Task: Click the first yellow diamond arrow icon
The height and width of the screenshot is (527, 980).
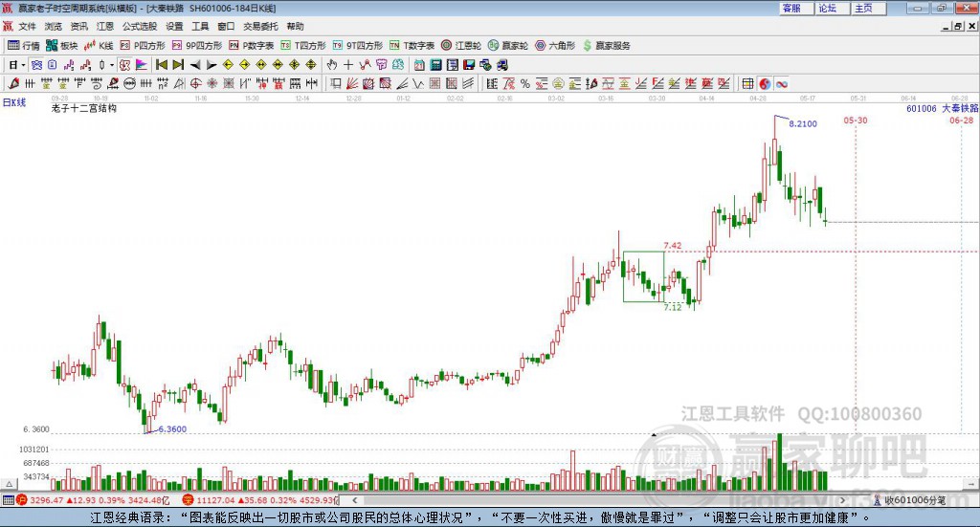Action: [228, 65]
